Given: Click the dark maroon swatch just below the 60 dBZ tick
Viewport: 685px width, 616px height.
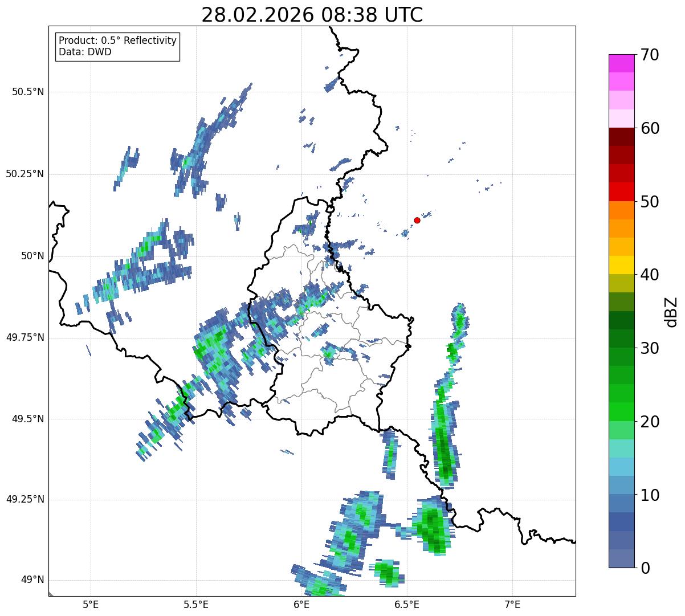Looking at the screenshot, I should (621, 137).
